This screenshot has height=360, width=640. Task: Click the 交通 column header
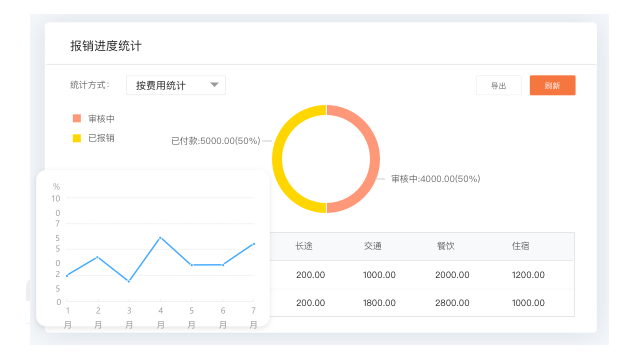click(x=373, y=246)
